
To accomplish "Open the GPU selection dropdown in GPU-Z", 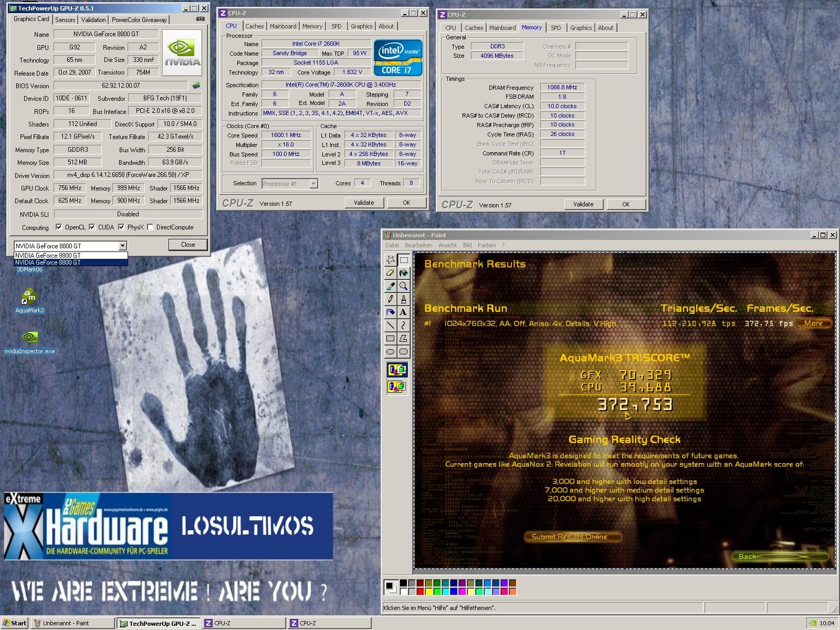I will [x=122, y=246].
